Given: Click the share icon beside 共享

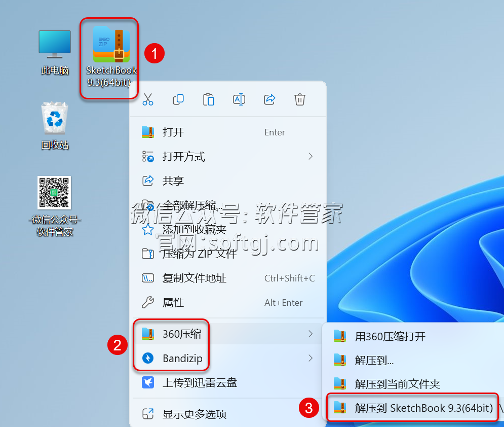Looking at the screenshot, I should click(x=148, y=181).
